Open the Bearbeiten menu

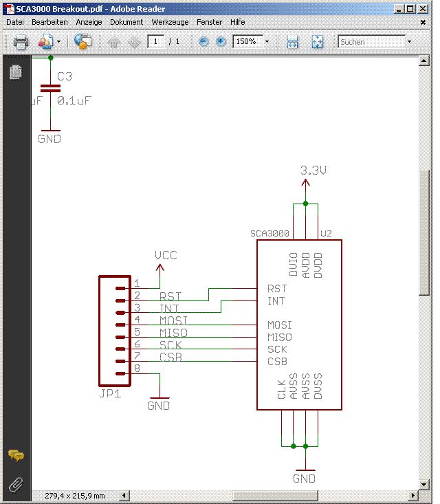(x=49, y=22)
